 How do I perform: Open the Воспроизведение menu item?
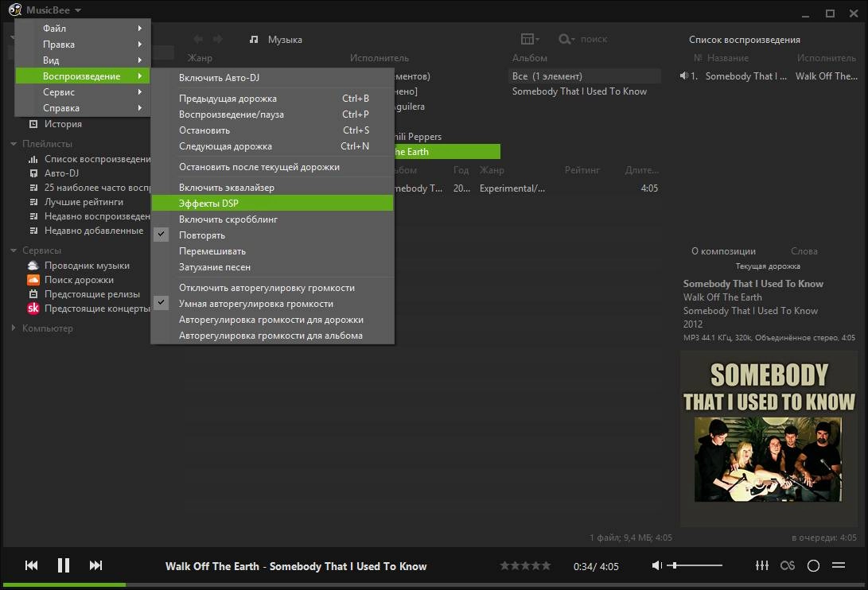pyautogui.click(x=83, y=76)
